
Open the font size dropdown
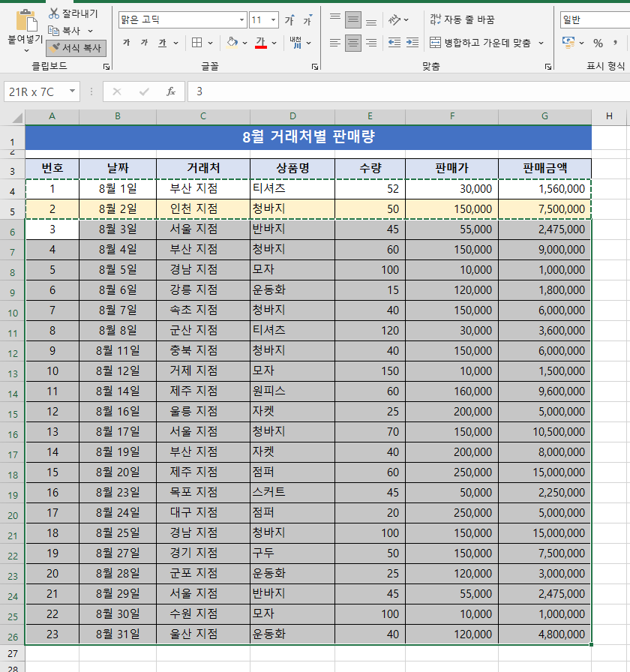click(x=273, y=19)
